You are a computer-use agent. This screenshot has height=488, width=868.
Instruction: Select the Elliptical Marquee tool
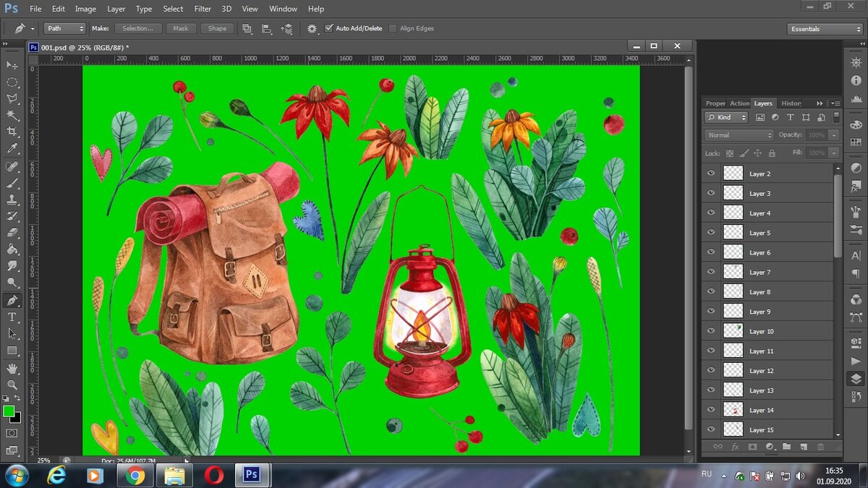(12, 82)
